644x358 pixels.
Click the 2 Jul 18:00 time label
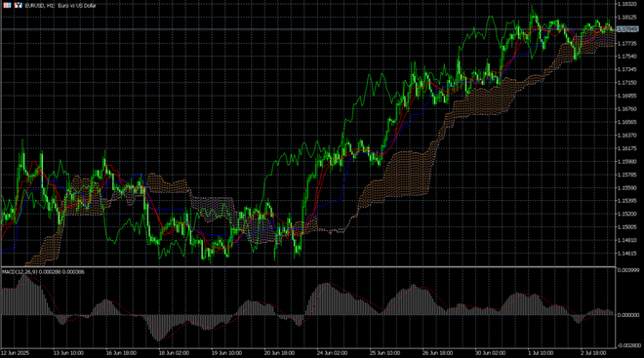(x=593, y=353)
